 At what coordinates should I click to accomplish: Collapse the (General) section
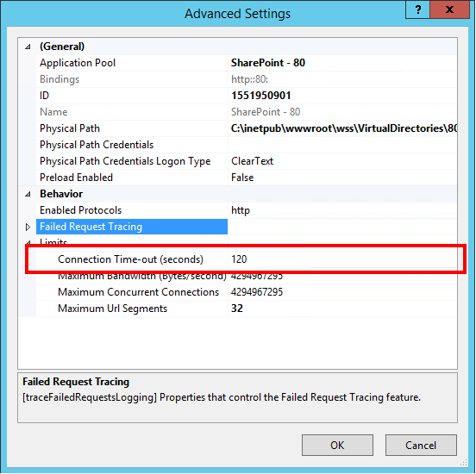point(28,47)
